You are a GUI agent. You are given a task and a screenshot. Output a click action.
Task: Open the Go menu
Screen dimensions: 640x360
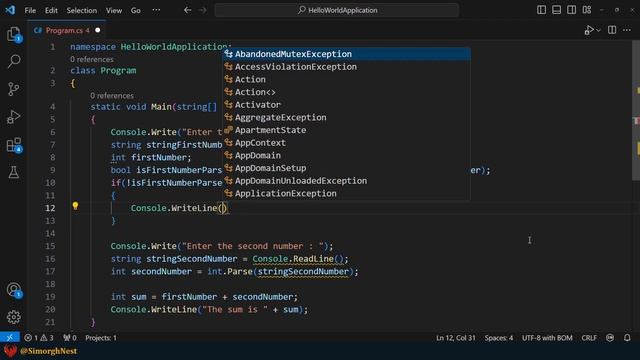136,10
